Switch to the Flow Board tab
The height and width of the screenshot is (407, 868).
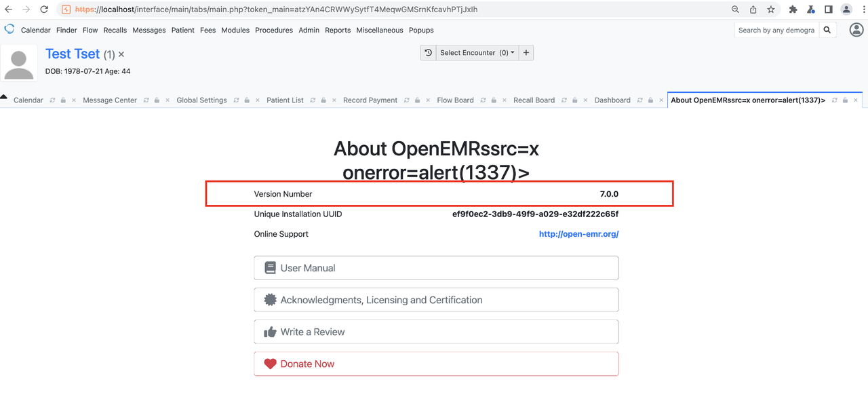[x=455, y=100]
